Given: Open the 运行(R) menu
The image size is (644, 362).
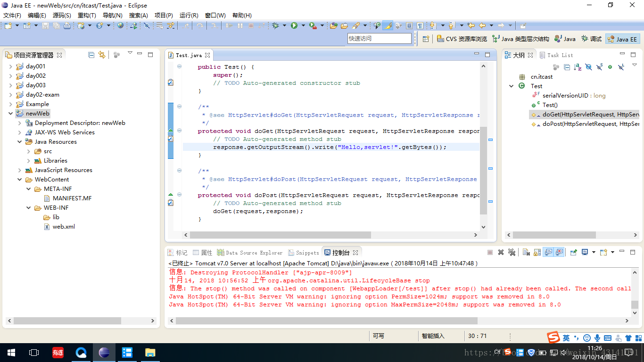Looking at the screenshot, I should pos(189,15).
